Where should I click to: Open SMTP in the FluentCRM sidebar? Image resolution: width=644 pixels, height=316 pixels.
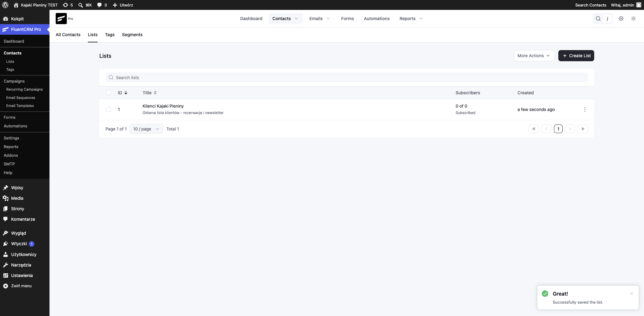(9, 164)
